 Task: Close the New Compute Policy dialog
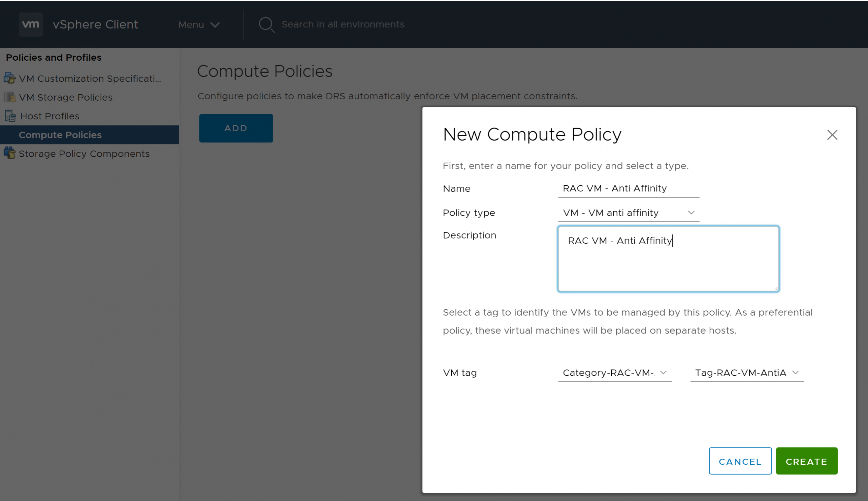click(x=832, y=135)
